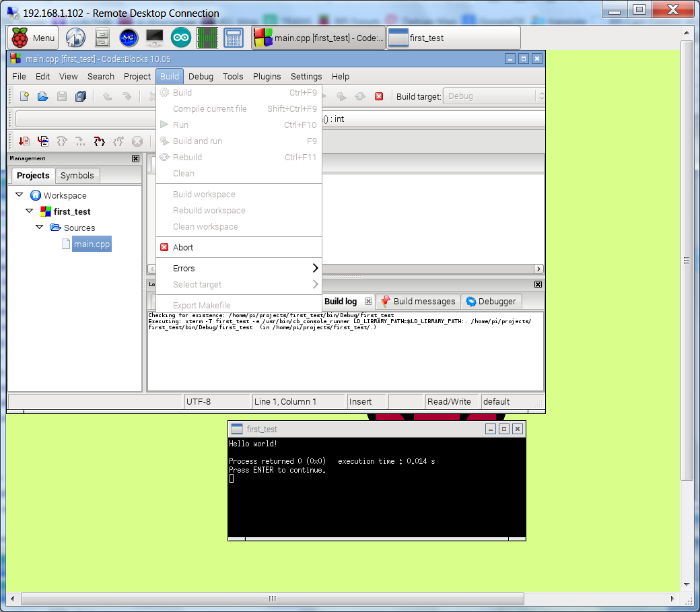This screenshot has height=612, width=700.
Task: Switch to the Symbols tab
Action: 77,176
